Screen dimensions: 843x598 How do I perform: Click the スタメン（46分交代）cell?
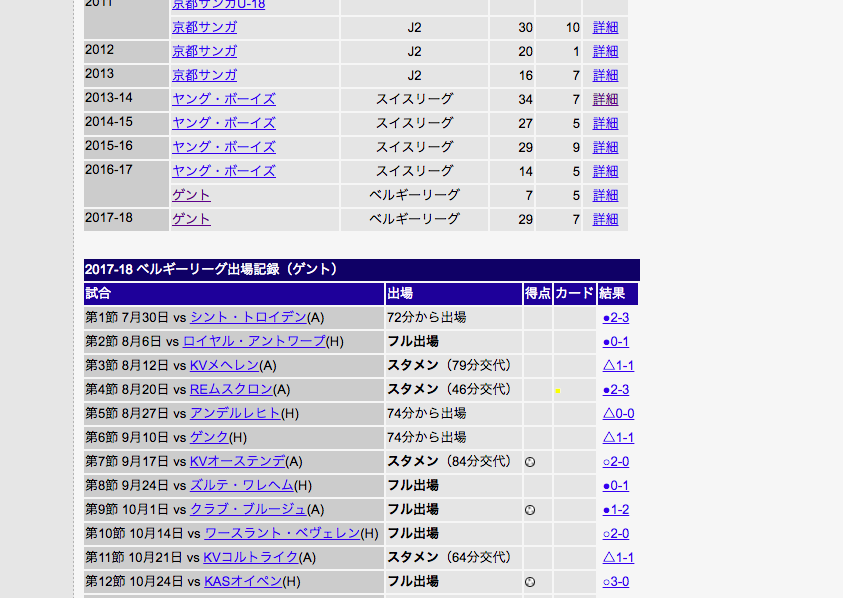[454, 389]
